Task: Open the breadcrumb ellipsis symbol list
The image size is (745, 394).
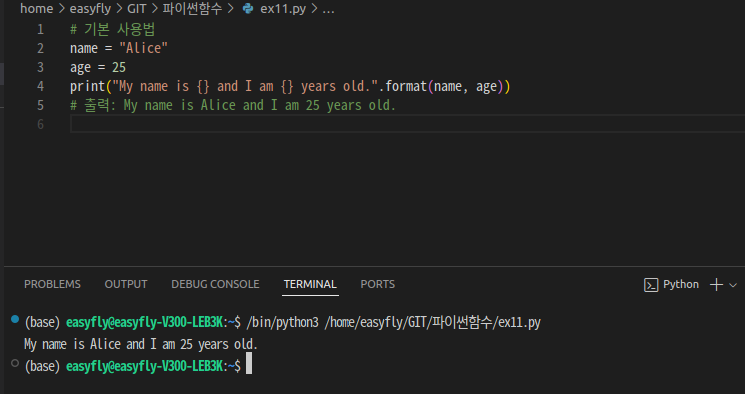Action: 328,9
